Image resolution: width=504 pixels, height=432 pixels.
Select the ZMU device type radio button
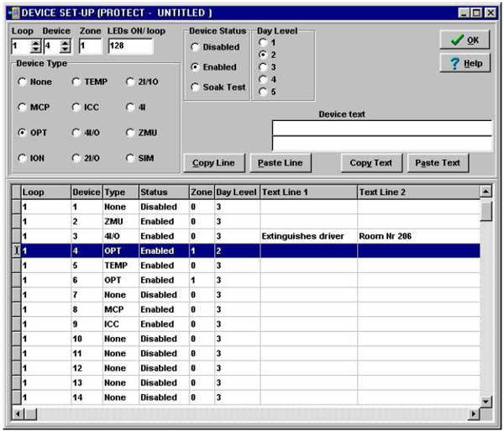[x=131, y=133]
